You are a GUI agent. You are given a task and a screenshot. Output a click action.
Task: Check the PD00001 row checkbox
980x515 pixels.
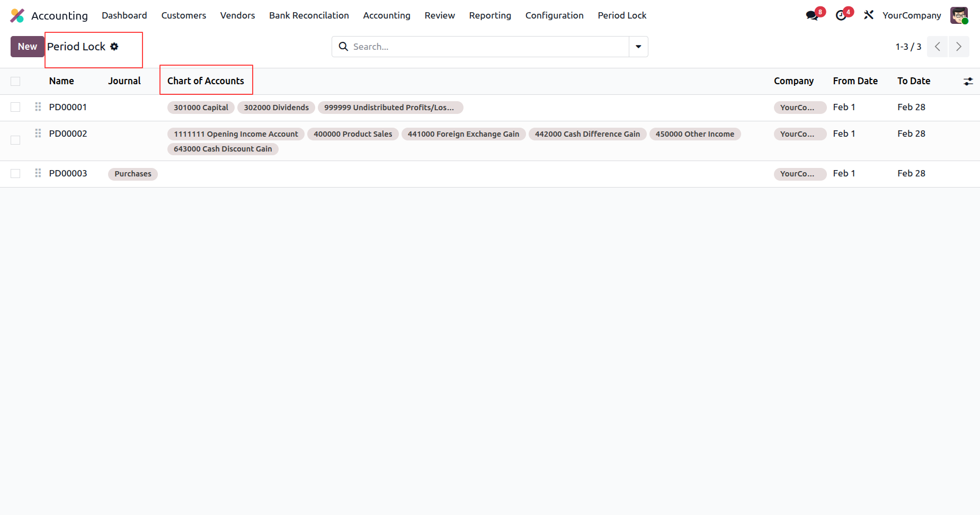click(x=15, y=108)
